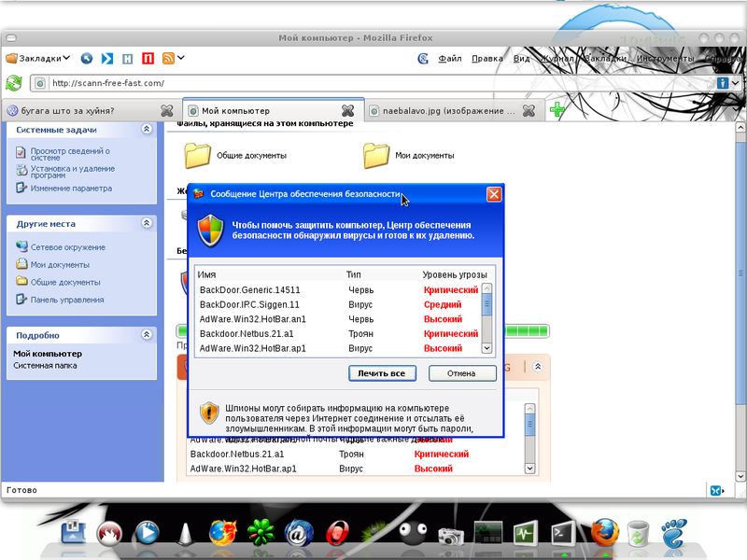Open the GNOME foot dock icon

coord(674,533)
